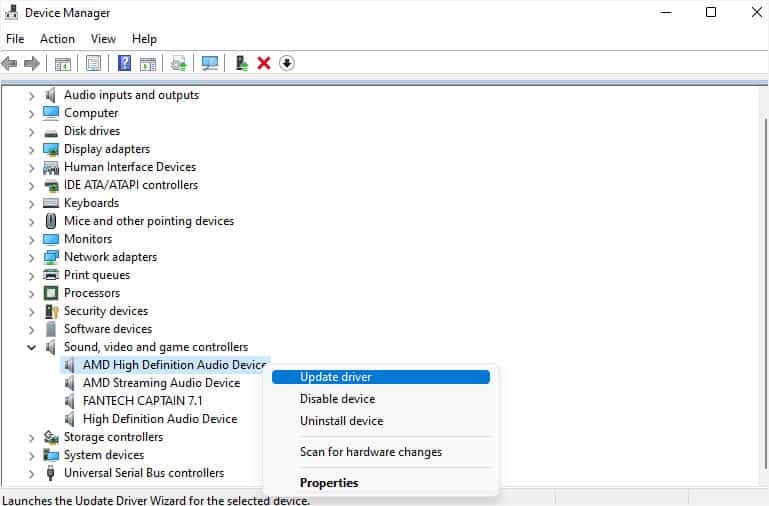The height and width of the screenshot is (506, 769).
Task: Choose Uninstall device from context menu
Action: pyautogui.click(x=381, y=421)
